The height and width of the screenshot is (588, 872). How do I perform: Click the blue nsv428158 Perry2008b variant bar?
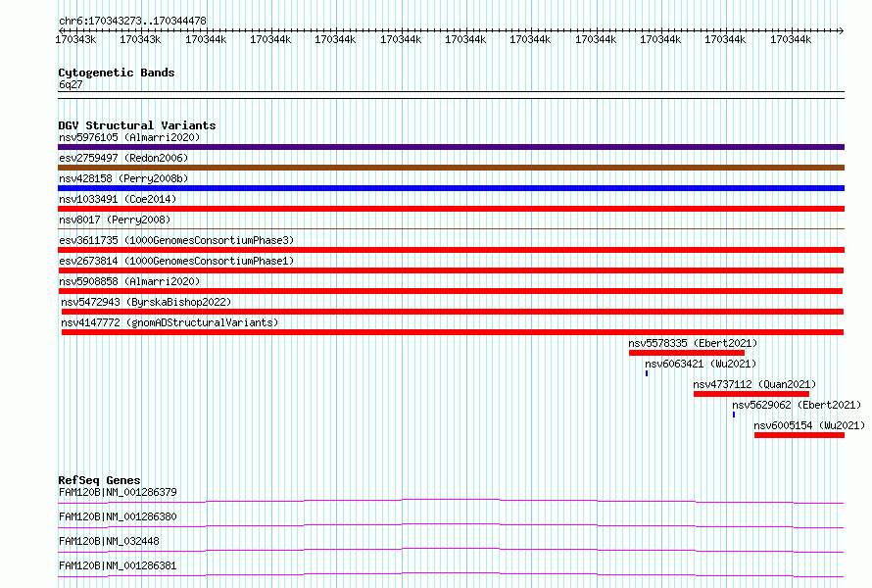[451, 188]
